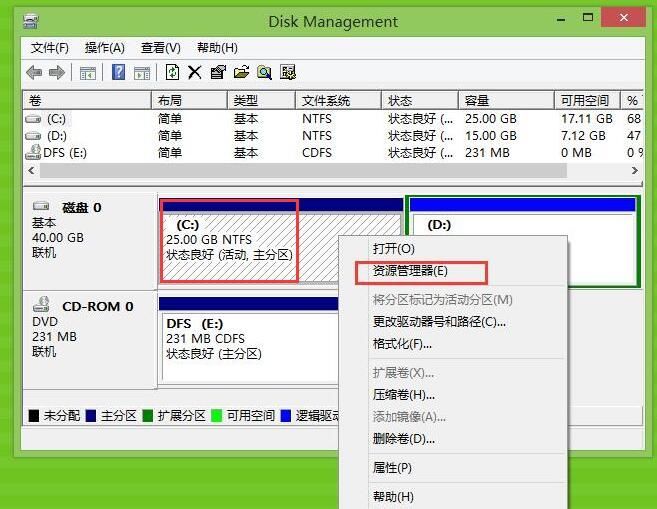This screenshot has height=509, width=657.
Task: Toggle the show/hide action pane icon
Action: 142,73
